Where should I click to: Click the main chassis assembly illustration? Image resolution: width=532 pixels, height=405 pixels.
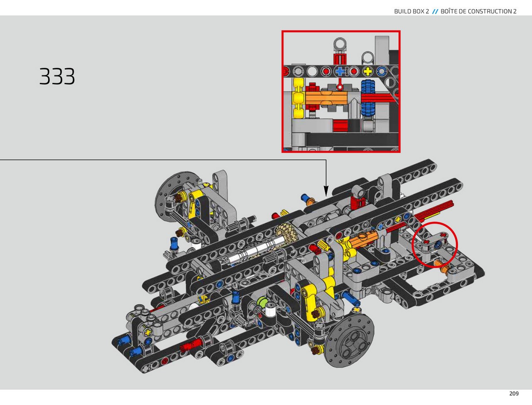coord(298,266)
